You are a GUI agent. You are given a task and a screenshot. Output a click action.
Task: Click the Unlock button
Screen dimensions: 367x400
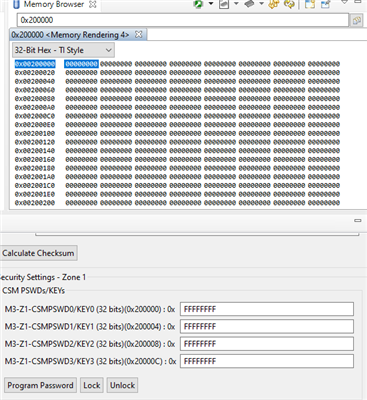tap(122, 385)
